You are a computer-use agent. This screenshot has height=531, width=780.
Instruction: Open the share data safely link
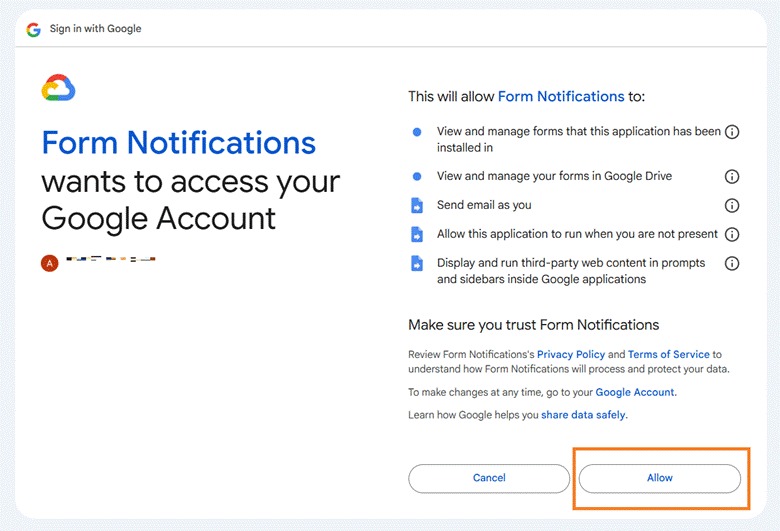583,415
